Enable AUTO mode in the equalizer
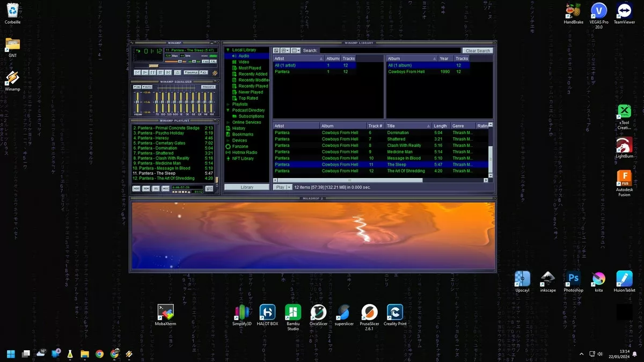The height and width of the screenshot is (362, 644). [147, 87]
